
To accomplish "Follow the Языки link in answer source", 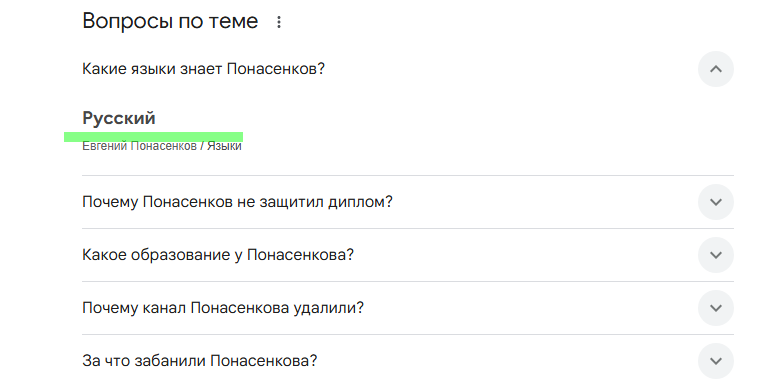I will coord(224,146).
